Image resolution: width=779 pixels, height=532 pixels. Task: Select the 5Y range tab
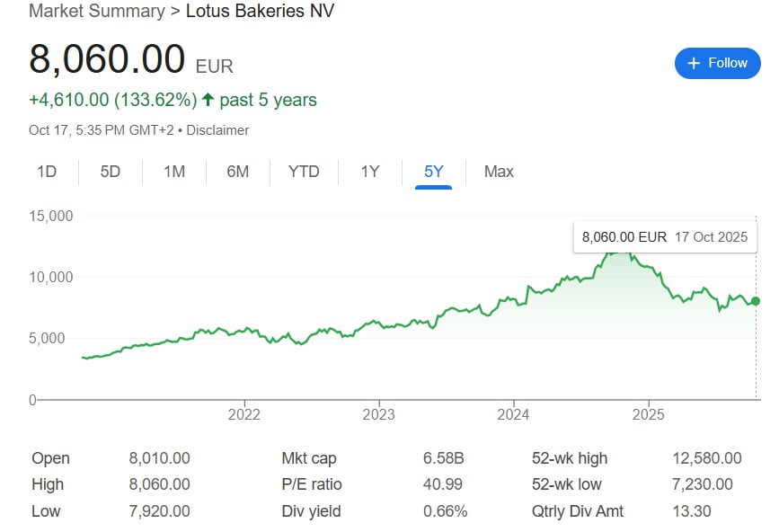pos(434,172)
